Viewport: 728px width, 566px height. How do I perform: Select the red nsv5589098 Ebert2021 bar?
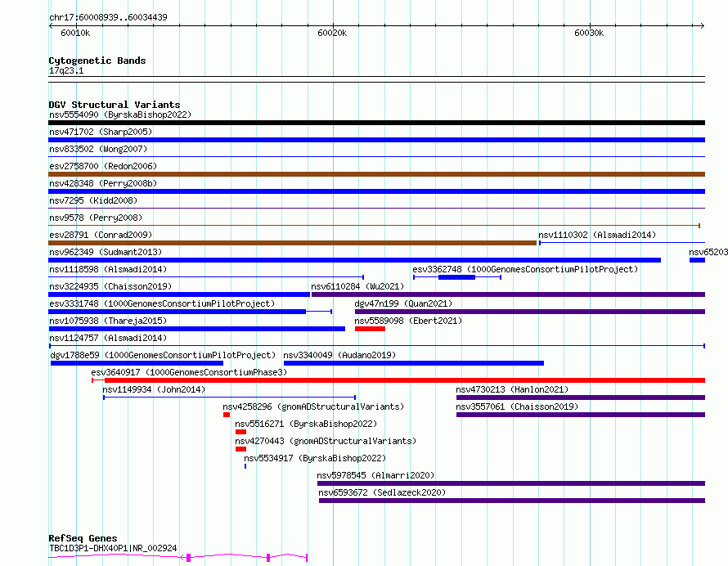coord(370,329)
